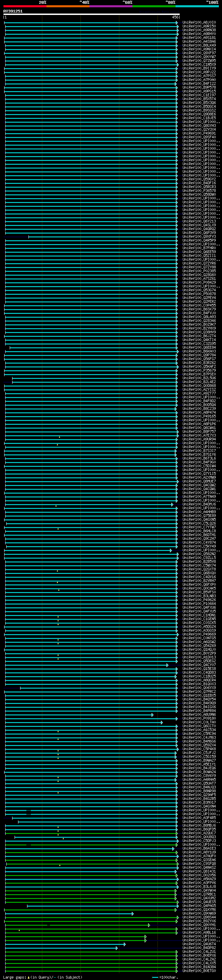The image size is (222, 980).
Task: Select the UniRef100_Q8GYH3 label
Action: 199,125
